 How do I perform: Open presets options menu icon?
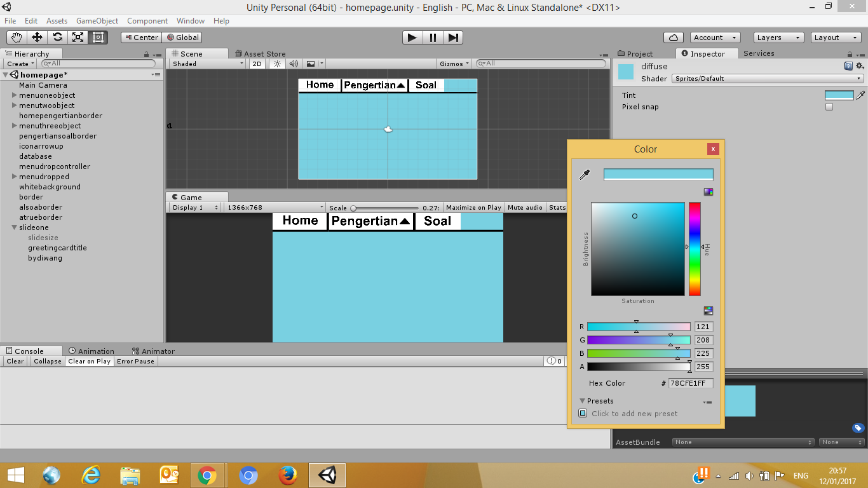tap(707, 402)
